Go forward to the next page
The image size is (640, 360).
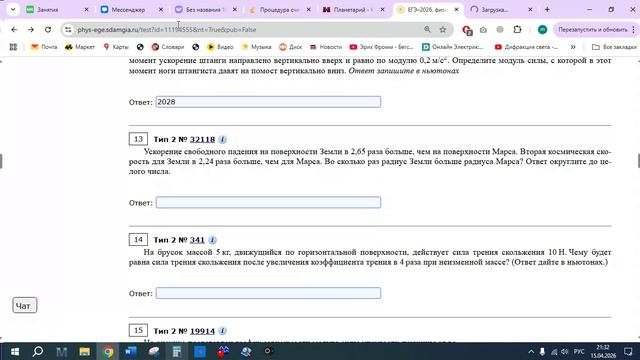pyautogui.click(x=31, y=29)
